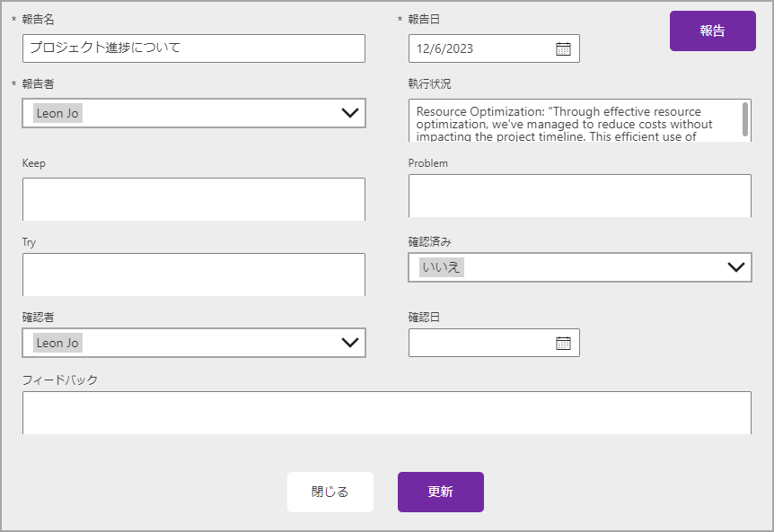
Task: Select the いいえ tag under 確認済み
Action: pos(441,267)
